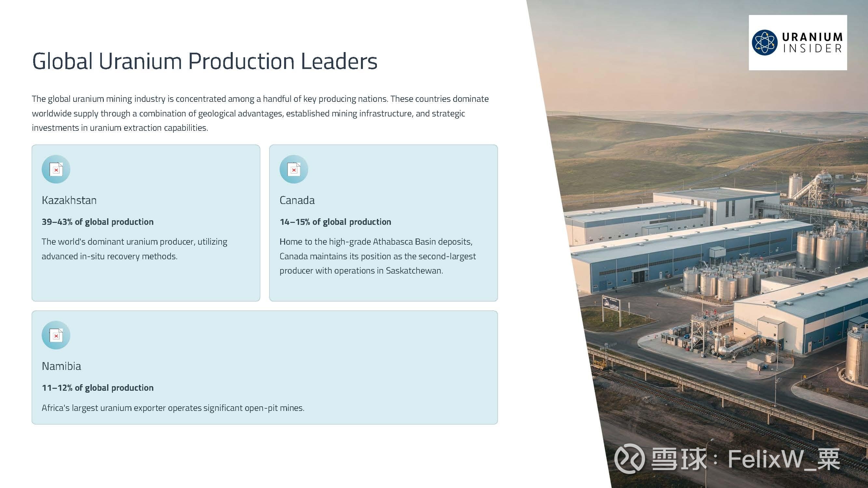Click the Africa's largest uranium exporter sentence
Image resolution: width=868 pixels, height=488 pixels.
click(x=173, y=408)
